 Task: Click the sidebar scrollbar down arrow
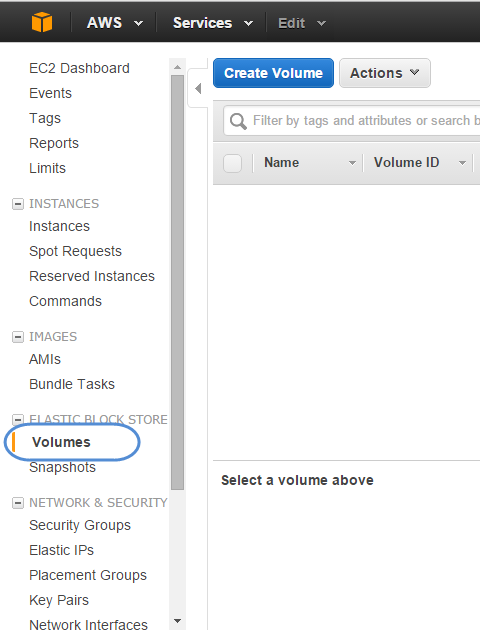177,621
